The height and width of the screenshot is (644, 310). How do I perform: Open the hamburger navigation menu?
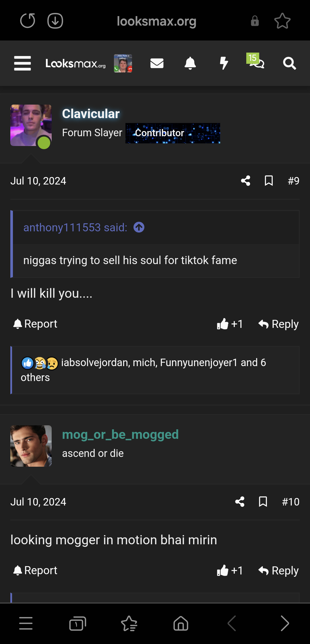(x=22, y=63)
